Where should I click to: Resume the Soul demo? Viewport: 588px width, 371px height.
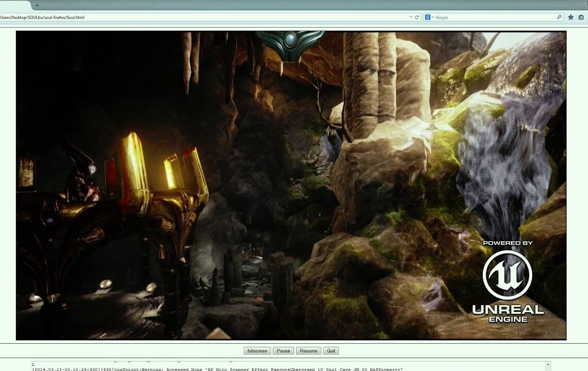coord(308,350)
